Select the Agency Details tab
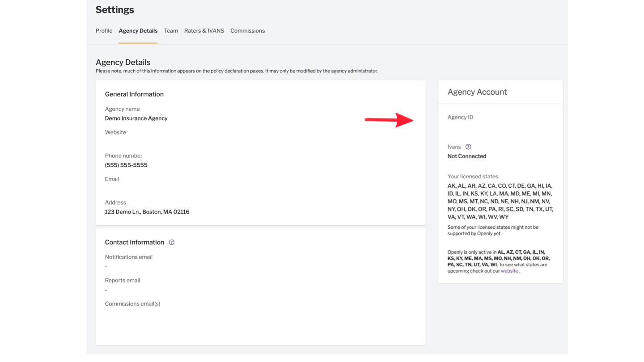 (138, 31)
